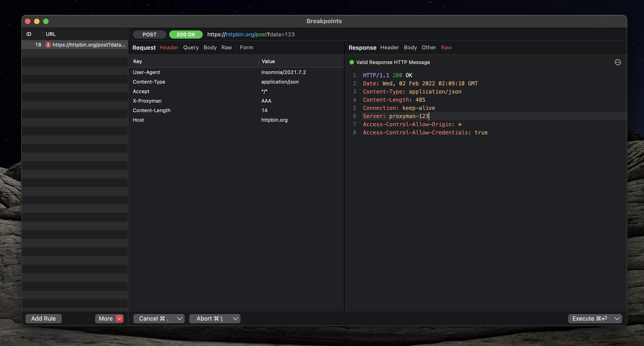Screen dimensions: 644x346
Task: Switch to the Request Query tab
Action: [x=191, y=47]
